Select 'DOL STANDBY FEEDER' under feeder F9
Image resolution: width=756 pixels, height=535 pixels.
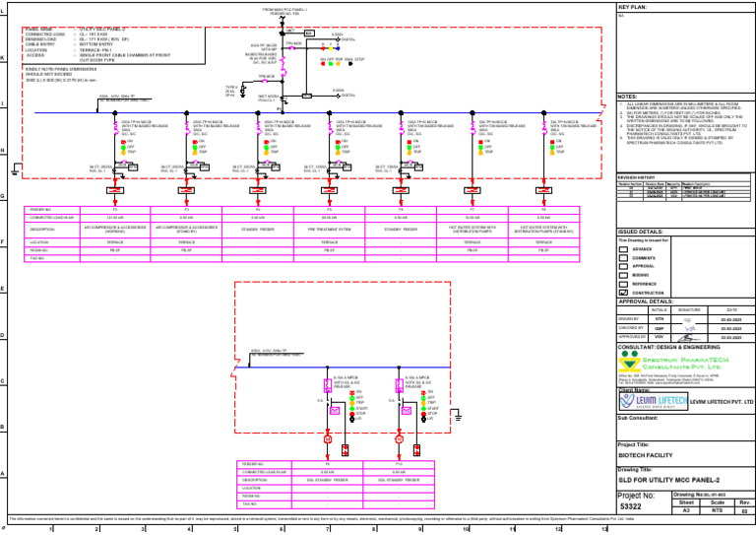328,480
